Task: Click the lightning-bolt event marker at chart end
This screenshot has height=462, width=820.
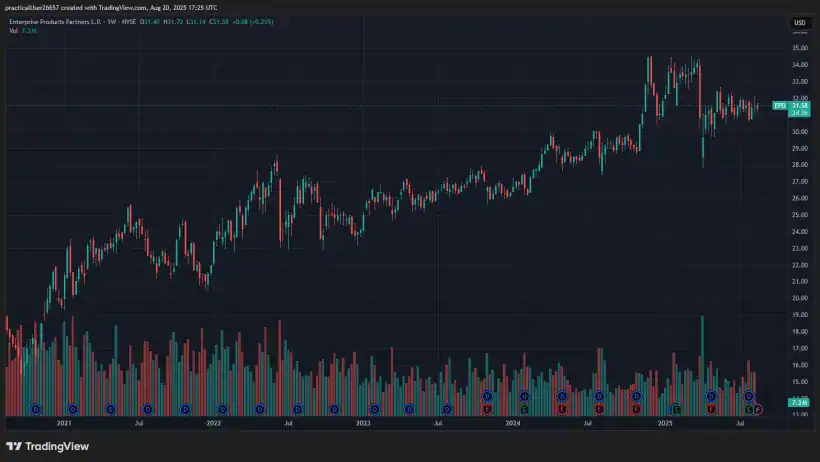Action: [x=758, y=409]
